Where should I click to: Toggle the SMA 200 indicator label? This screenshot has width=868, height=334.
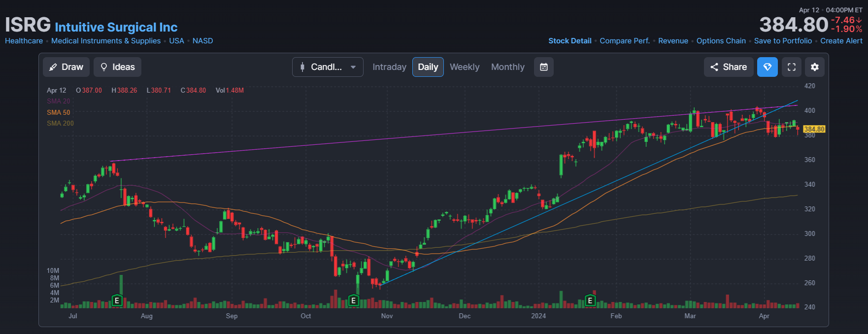(60, 124)
